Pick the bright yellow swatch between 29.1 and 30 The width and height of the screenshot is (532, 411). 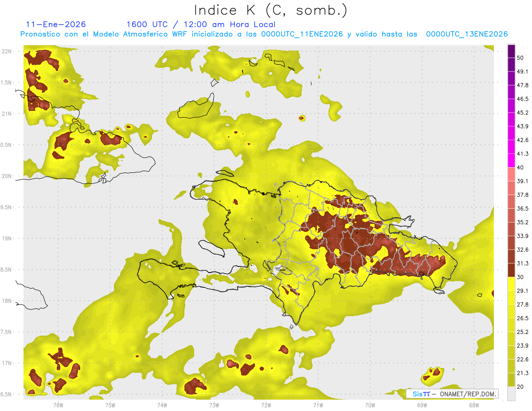[x=511, y=284]
